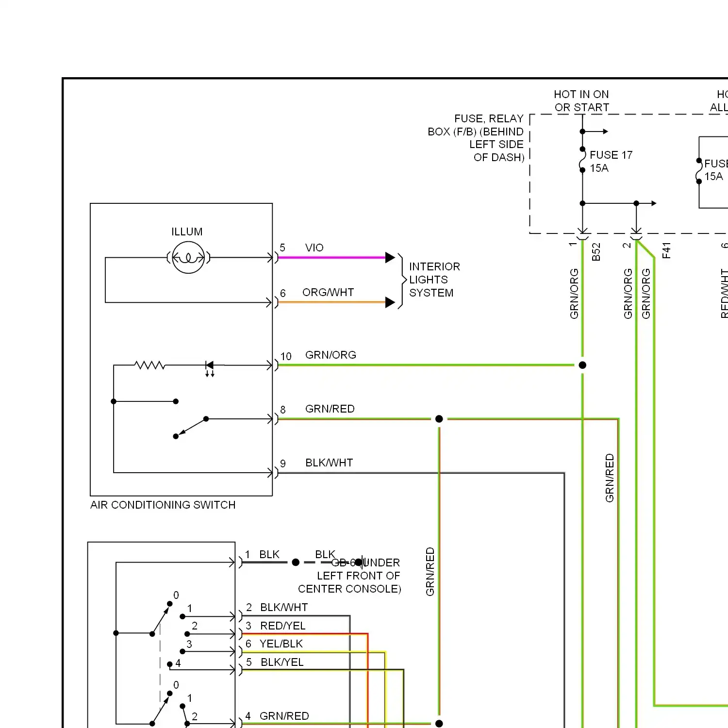Select the 'INTERIOR LIGHTS SYSTEM' label

pyautogui.click(x=434, y=280)
